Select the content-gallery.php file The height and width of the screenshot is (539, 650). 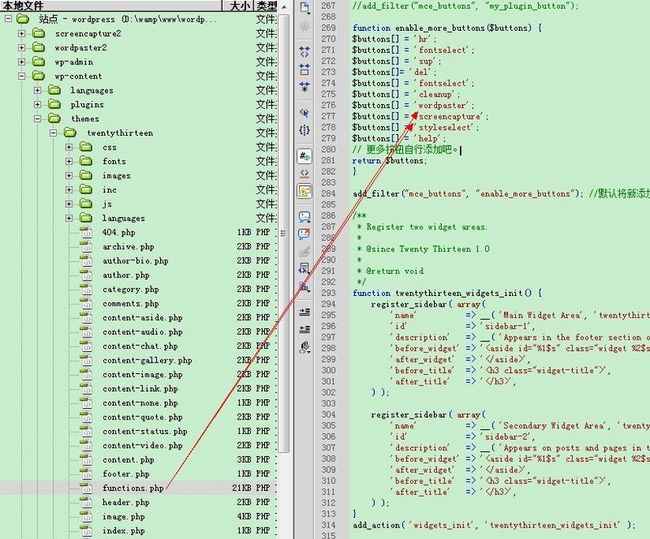(147, 360)
